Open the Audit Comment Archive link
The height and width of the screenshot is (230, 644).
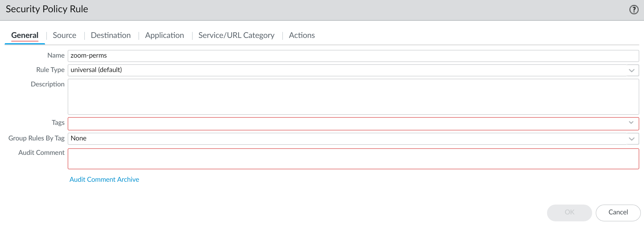coord(104,179)
